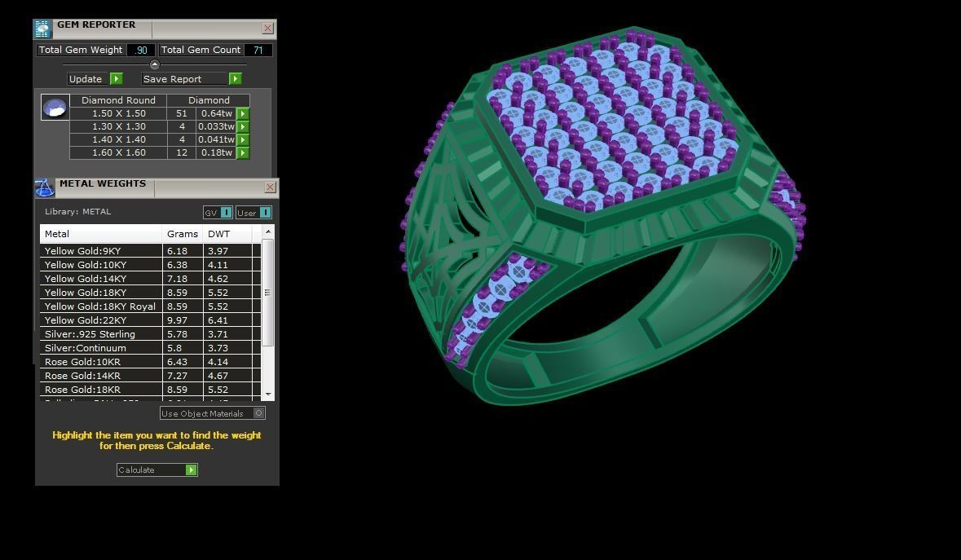
Task: Click the 12 stone count cell
Action: point(182,152)
